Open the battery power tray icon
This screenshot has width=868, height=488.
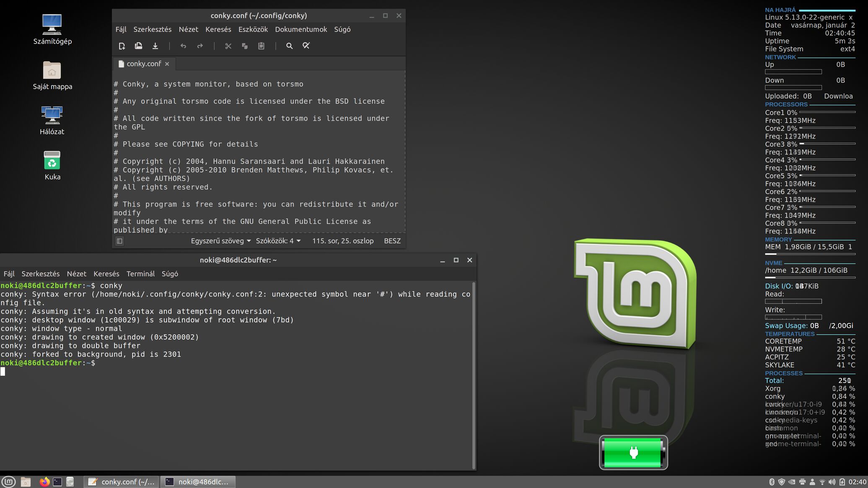pyautogui.click(x=842, y=482)
